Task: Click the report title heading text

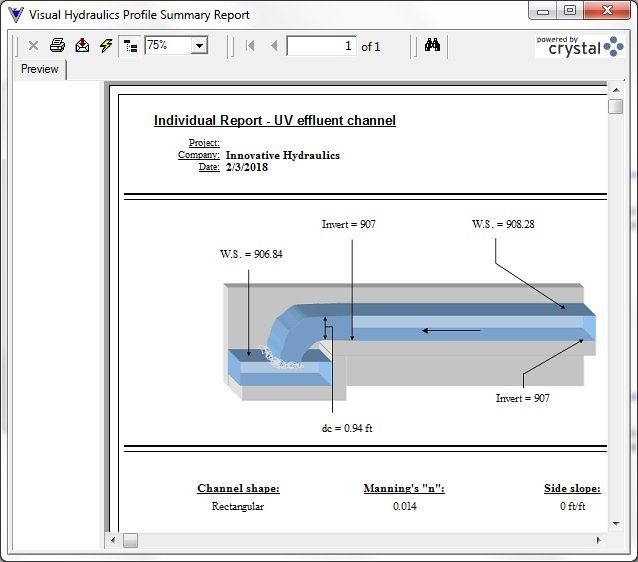Action: [x=274, y=121]
